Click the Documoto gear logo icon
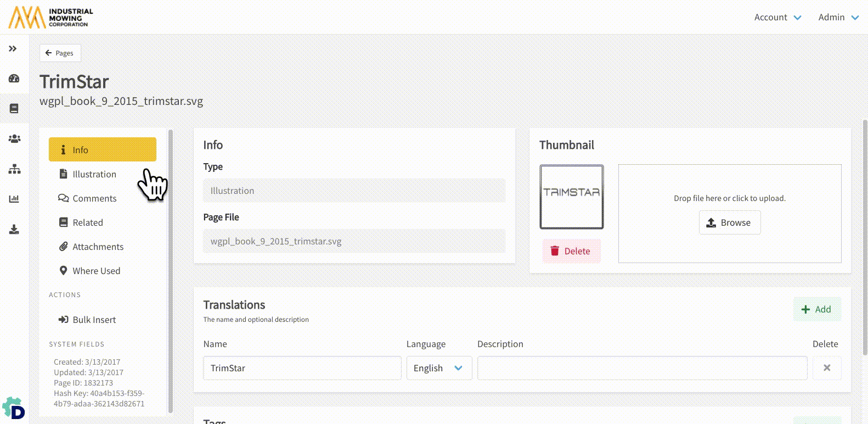The width and height of the screenshot is (868, 424). pos(14,409)
